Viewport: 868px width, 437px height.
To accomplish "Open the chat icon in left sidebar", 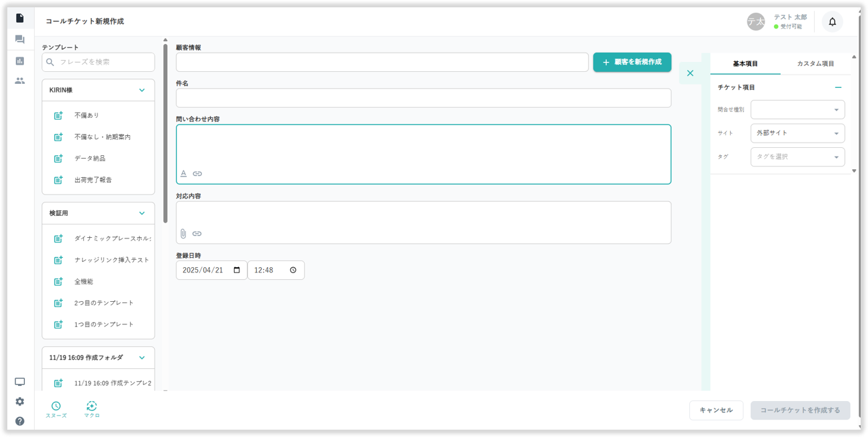I will [x=20, y=40].
